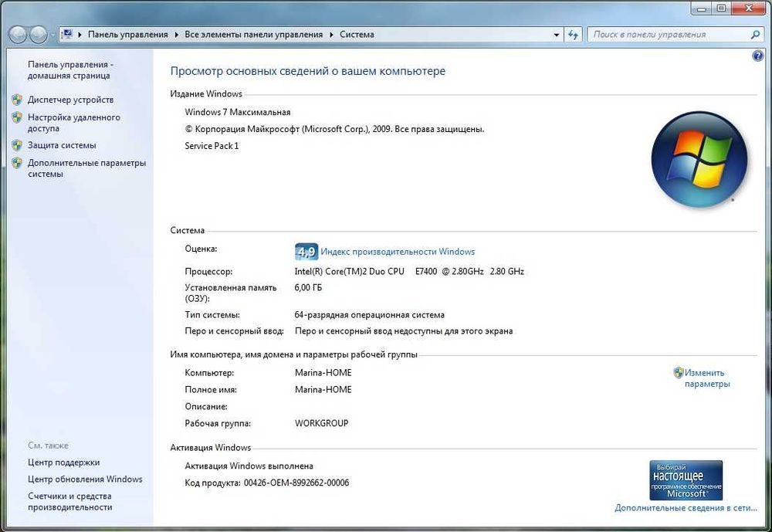772x532 pixels.
Task: Select Система breadcrumb in address bar
Action: (x=357, y=35)
